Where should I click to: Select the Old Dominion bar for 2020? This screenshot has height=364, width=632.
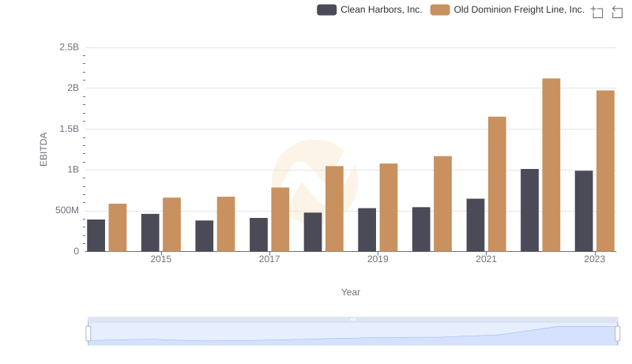click(x=442, y=204)
